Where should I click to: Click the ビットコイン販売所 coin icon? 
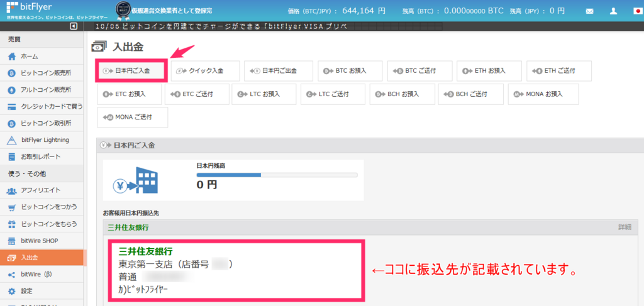pos(12,73)
